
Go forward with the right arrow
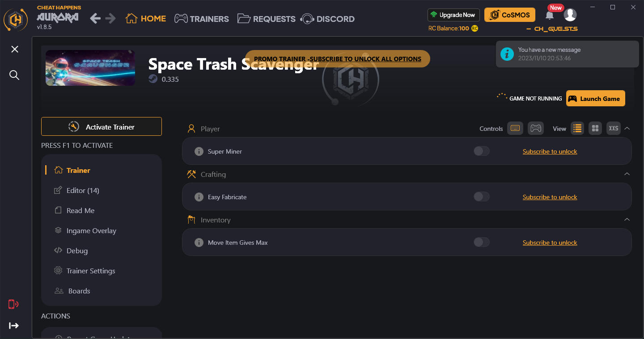(110, 18)
